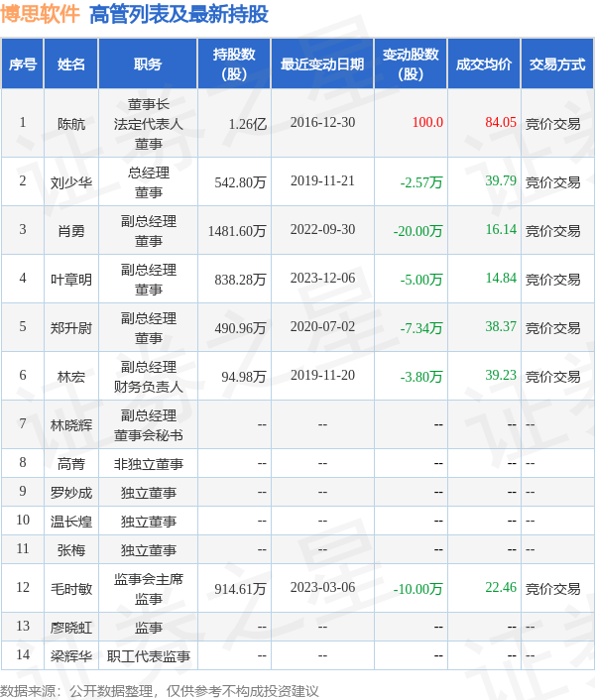
Task: Click the 高管列表及最新持股 heading
Action: pos(178,14)
